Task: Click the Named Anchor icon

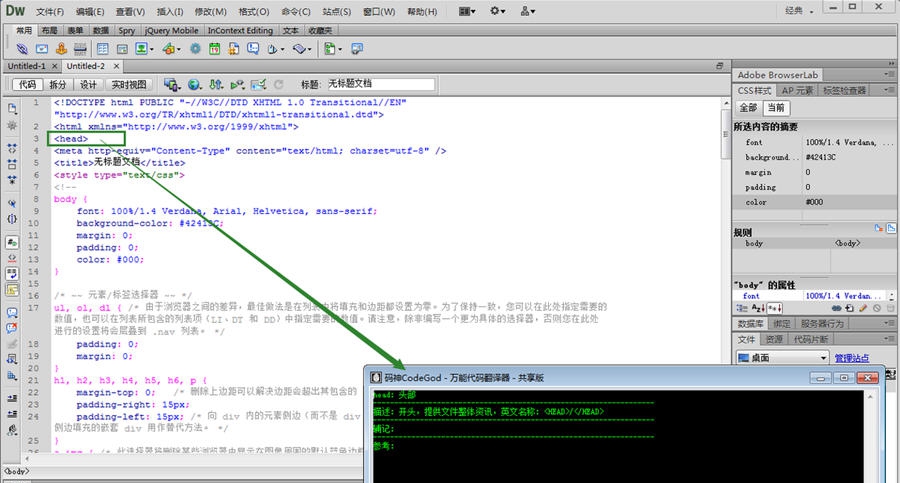Action: pos(62,48)
